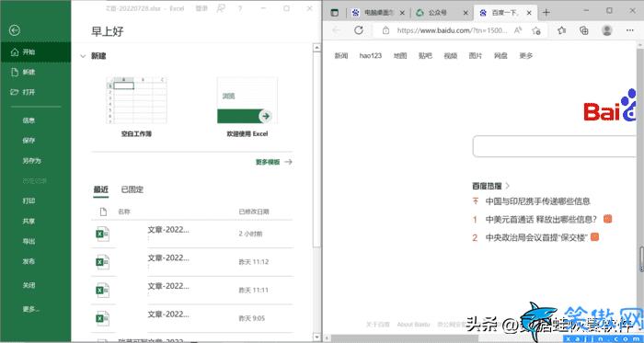Click Excel file icon of the 昨天 9:05 row
The image size is (644, 343).
coord(102,318)
